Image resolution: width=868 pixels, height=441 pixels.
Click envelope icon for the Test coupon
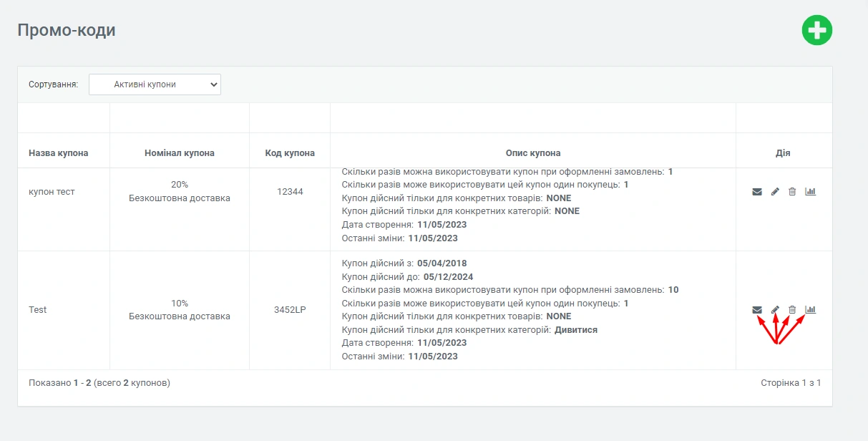click(757, 310)
